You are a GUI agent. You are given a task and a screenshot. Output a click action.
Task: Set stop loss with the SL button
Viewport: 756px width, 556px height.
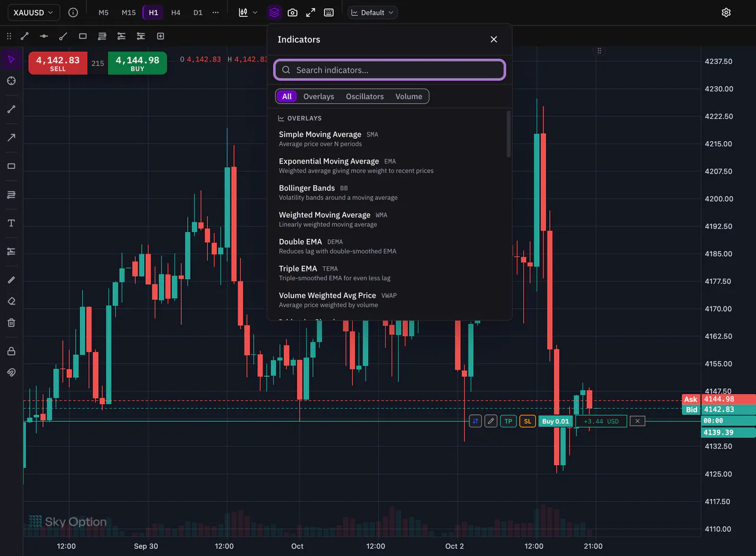point(527,421)
